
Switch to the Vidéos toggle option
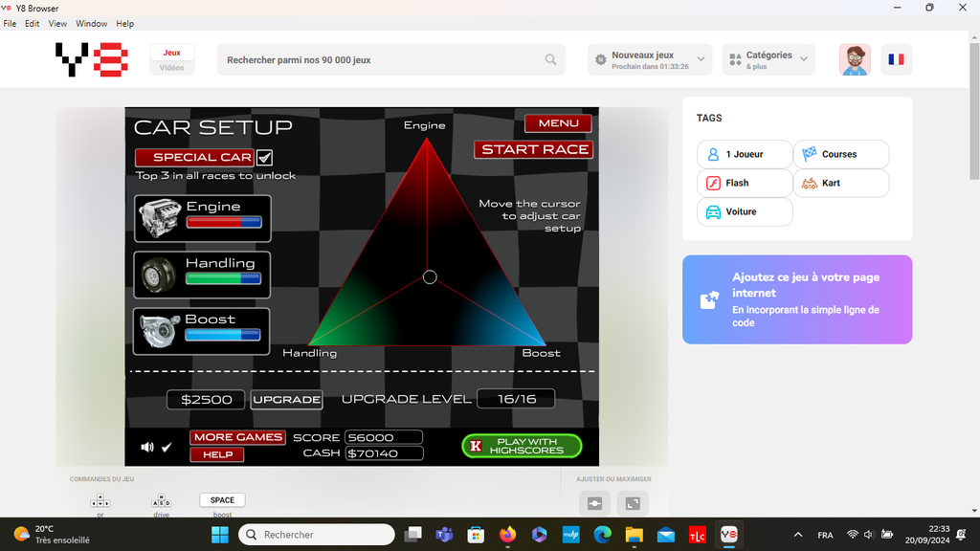point(172,68)
